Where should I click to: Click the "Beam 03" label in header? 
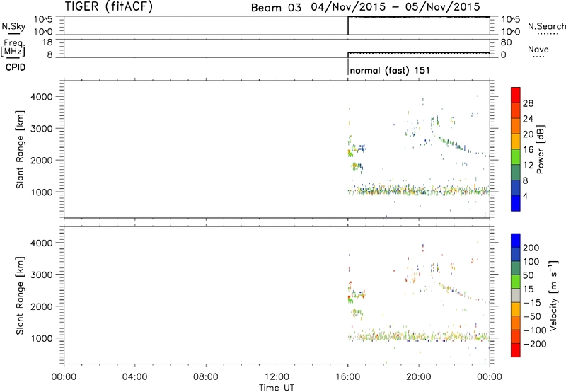[276, 8]
